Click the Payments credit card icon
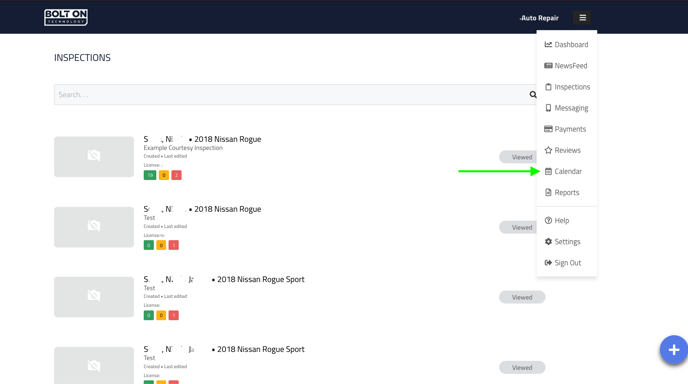Image resolution: width=688 pixels, height=384 pixels. [x=548, y=129]
